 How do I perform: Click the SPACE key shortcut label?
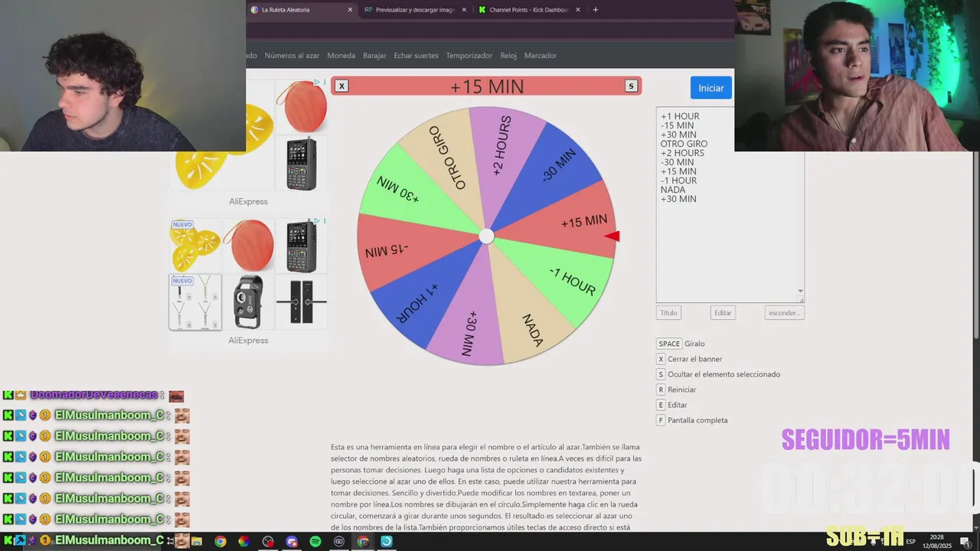[669, 344]
